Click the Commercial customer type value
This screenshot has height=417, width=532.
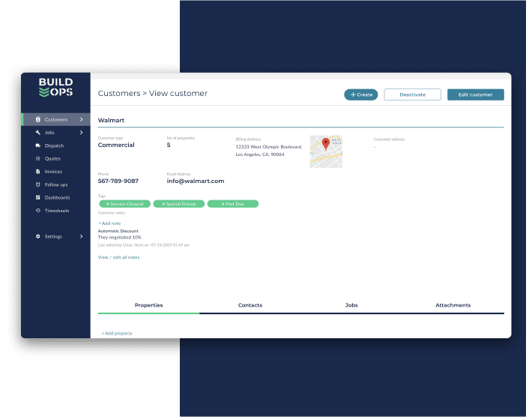click(116, 145)
